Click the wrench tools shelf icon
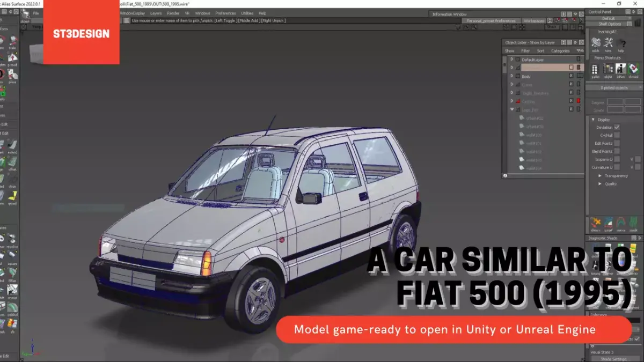 [609, 43]
